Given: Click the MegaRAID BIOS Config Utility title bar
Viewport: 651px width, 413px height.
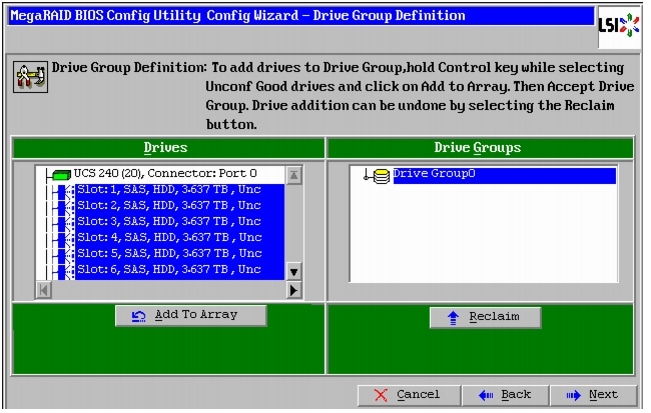Looking at the screenshot, I should 301,16.
